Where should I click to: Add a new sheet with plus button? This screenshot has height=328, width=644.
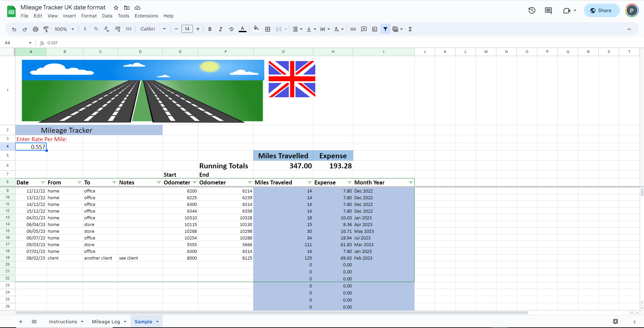point(21,322)
